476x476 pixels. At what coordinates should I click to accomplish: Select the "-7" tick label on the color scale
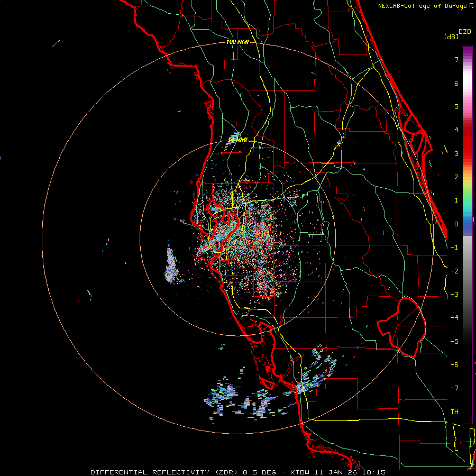(x=454, y=388)
